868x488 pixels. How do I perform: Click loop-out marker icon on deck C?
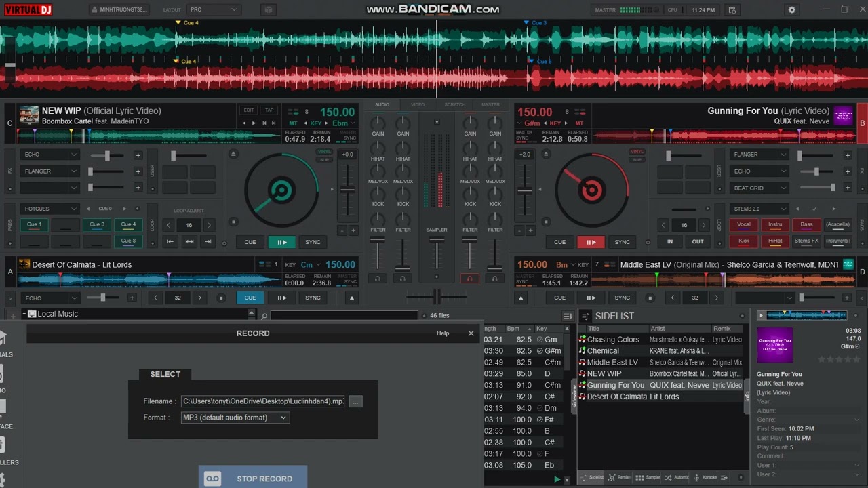(x=208, y=241)
